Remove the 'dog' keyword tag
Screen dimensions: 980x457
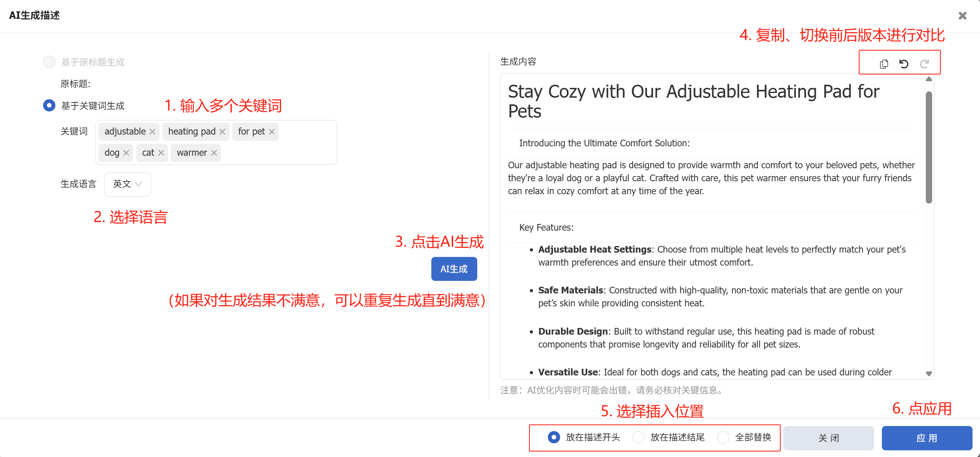point(126,153)
